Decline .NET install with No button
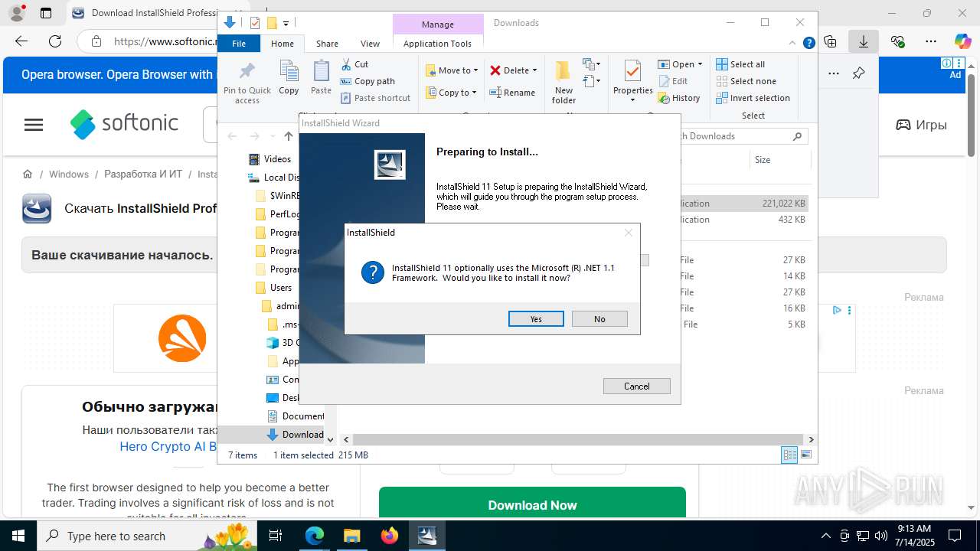The image size is (980, 551). (599, 319)
